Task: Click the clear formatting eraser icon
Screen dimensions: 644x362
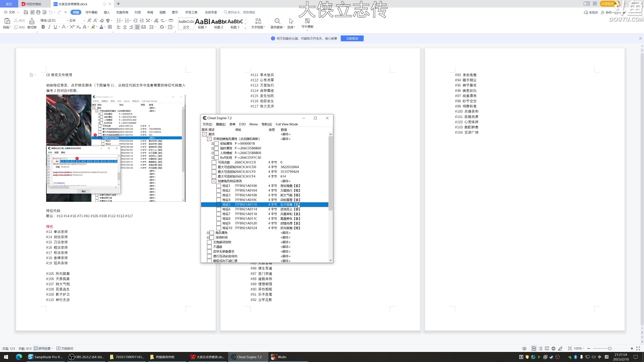Action: (102, 20)
